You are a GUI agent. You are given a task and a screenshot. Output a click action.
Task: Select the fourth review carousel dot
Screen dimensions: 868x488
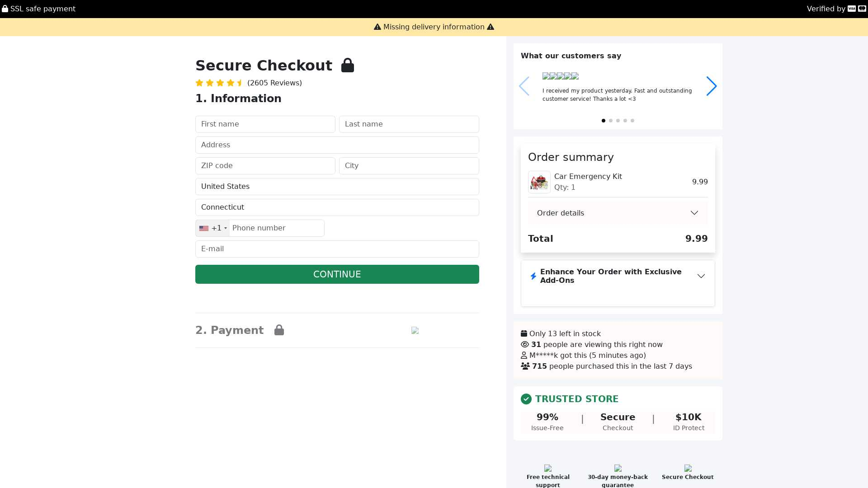(x=625, y=121)
